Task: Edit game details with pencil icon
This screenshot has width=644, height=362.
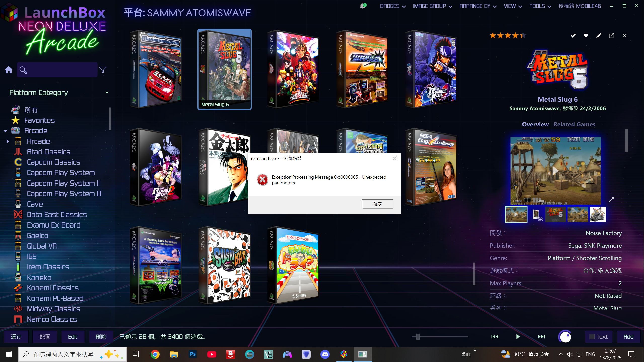Action: click(599, 36)
